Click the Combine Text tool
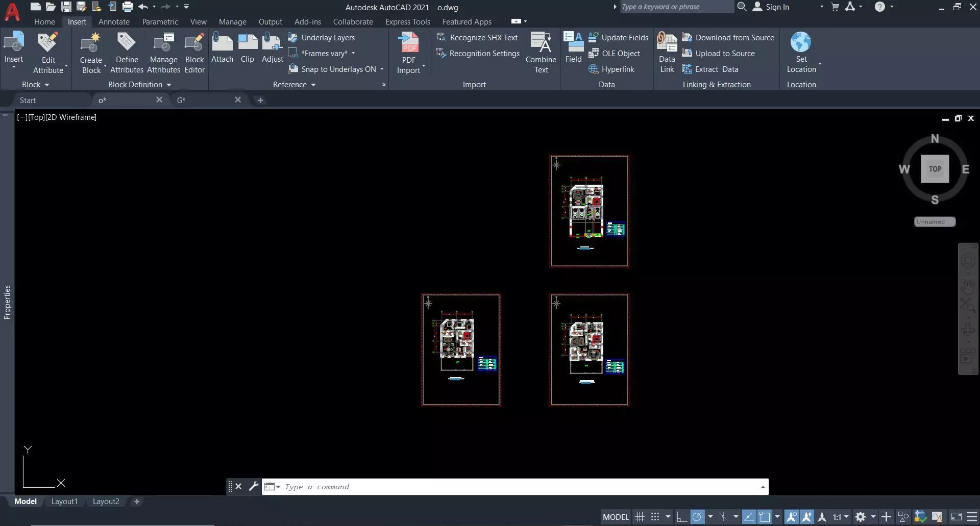The image size is (980, 526). click(541, 53)
